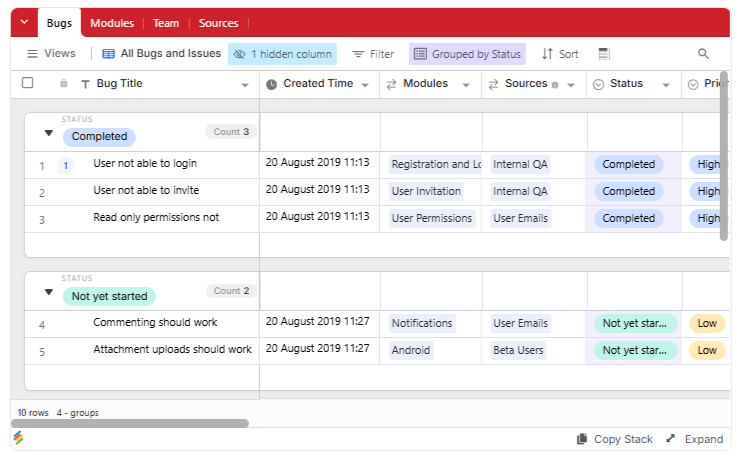Click Low priority tag in row 5
The image size is (748, 460).
point(707,350)
